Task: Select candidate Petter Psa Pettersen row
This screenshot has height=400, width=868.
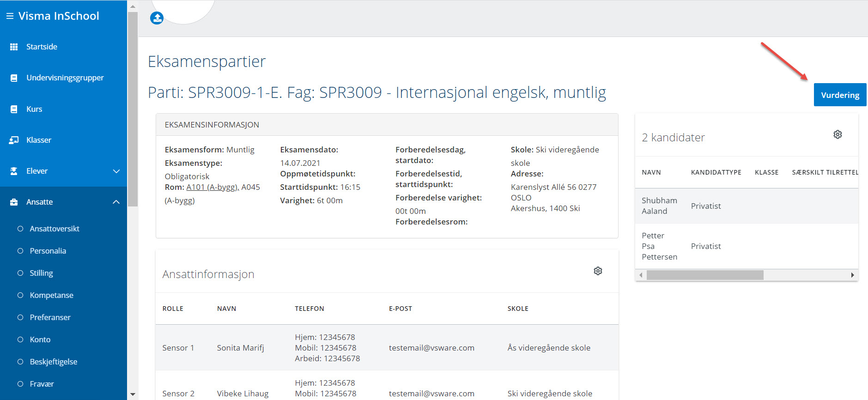Action: click(747, 246)
